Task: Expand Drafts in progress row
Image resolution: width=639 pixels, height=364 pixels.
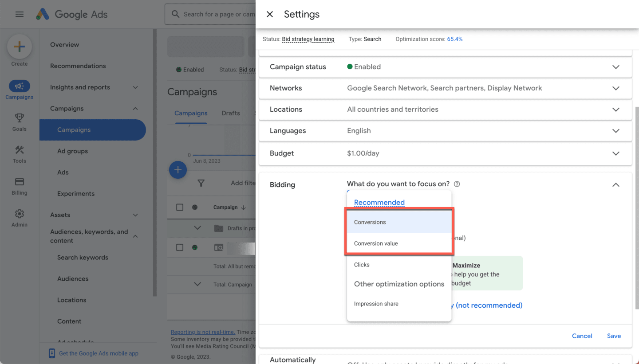Action: tap(197, 228)
